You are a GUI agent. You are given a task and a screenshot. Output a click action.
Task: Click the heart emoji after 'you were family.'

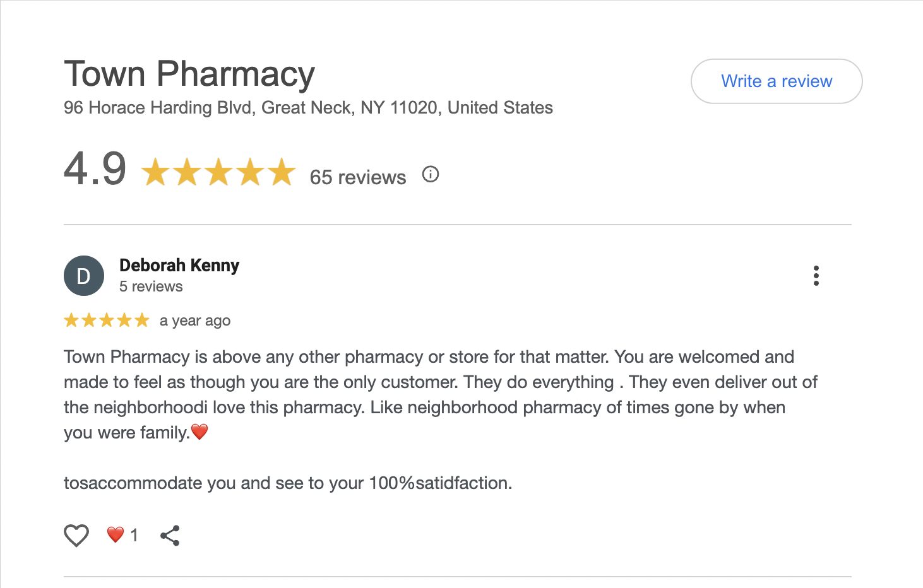(x=199, y=432)
